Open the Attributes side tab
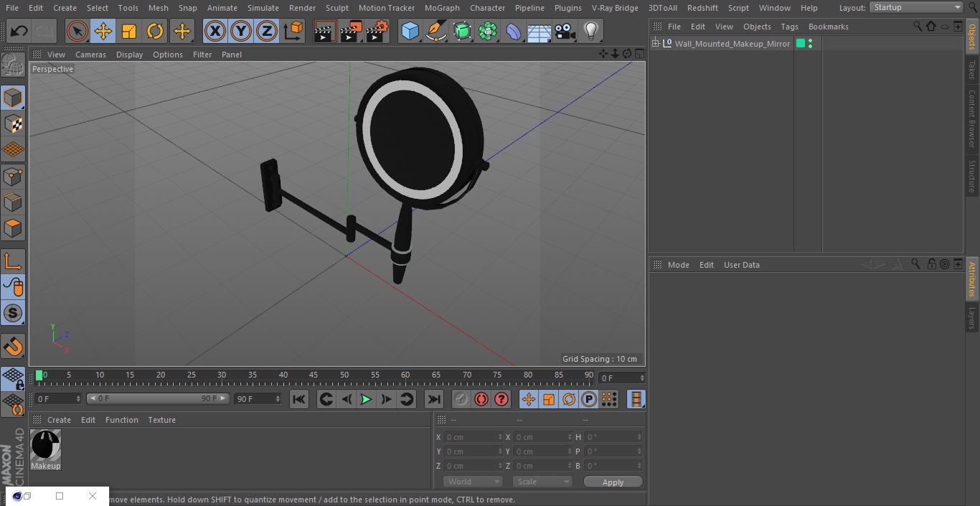Image resolution: width=980 pixels, height=506 pixels. (972, 279)
